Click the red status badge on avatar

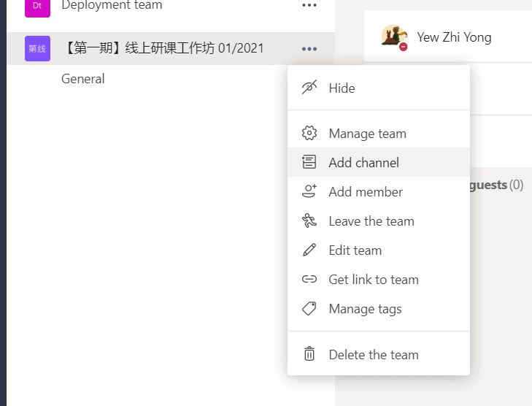[403, 46]
